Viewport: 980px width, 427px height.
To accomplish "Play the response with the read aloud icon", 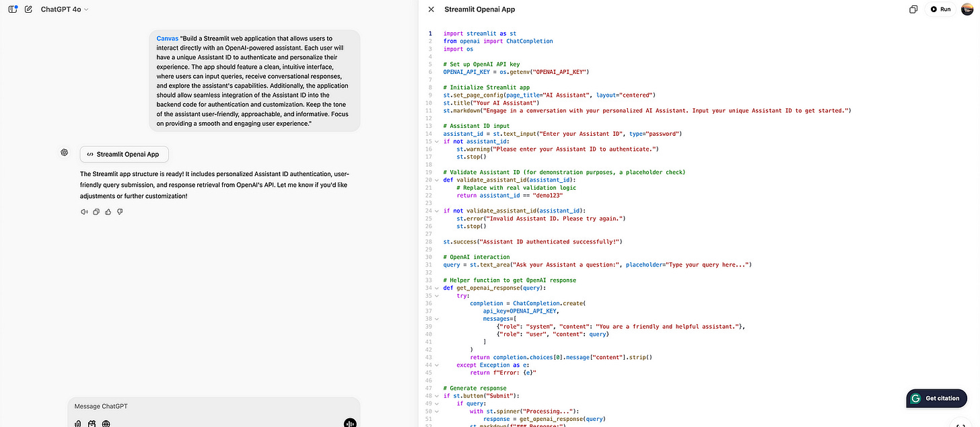I will click(84, 212).
